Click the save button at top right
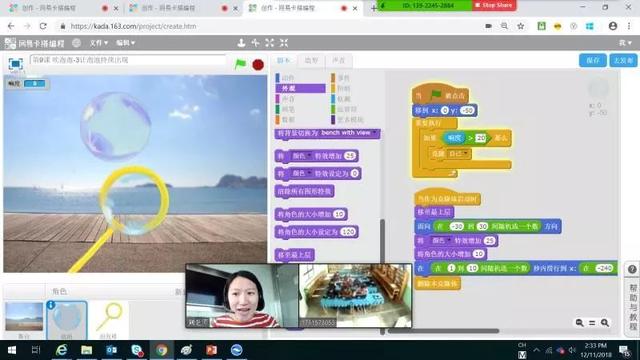The image size is (640, 360). pos(592,60)
